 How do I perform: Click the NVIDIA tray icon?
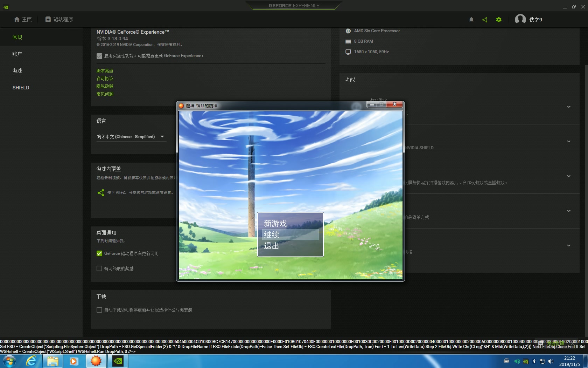526,361
